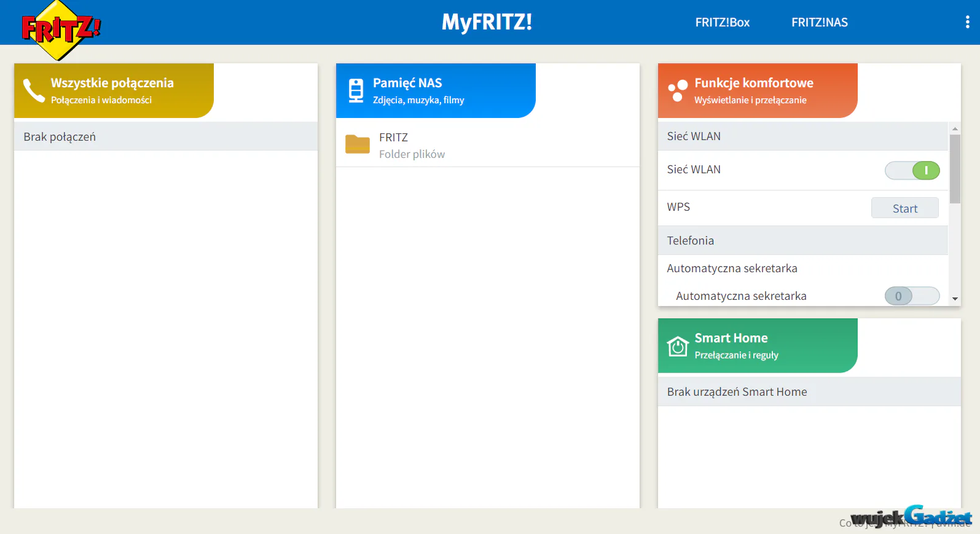Viewport: 980px width, 534px height.
Task: Click the phone handset icon in the calls tile
Action: coord(34,90)
